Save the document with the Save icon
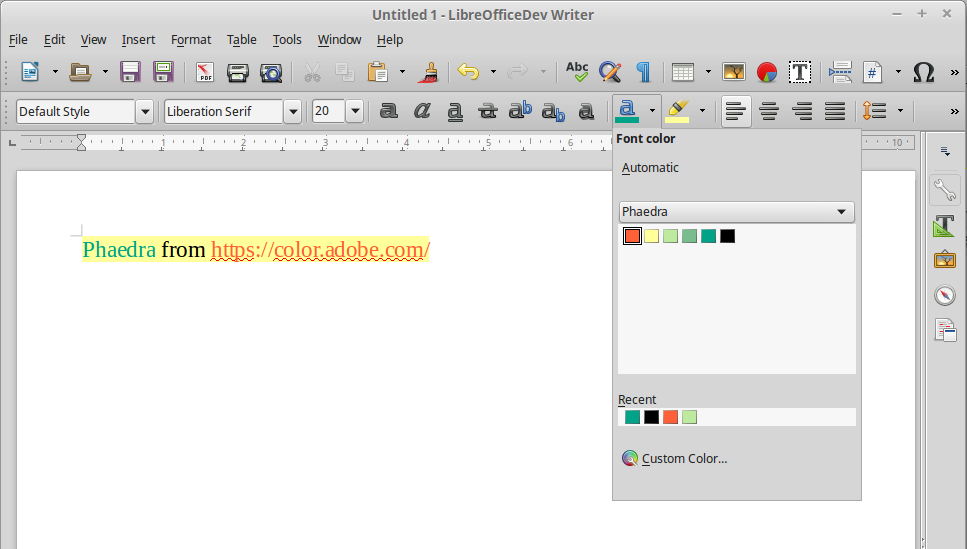This screenshot has height=549, width=967. 130,72
